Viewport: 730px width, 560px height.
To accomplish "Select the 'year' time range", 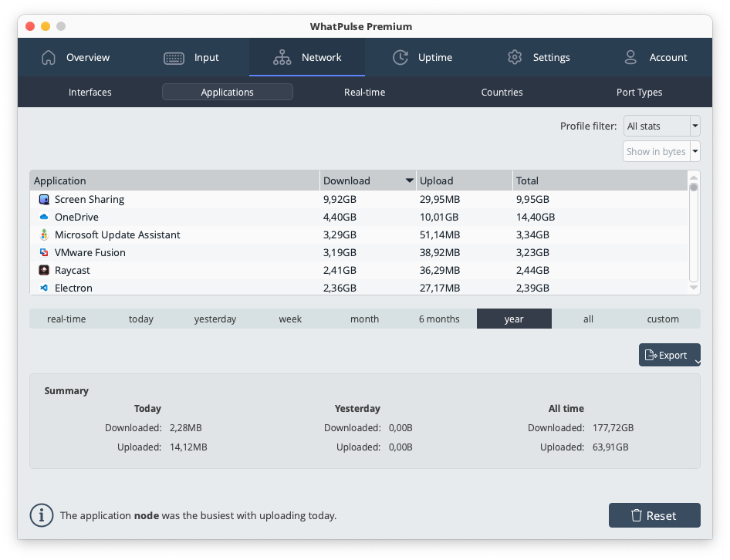I will pyautogui.click(x=514, y=319).
